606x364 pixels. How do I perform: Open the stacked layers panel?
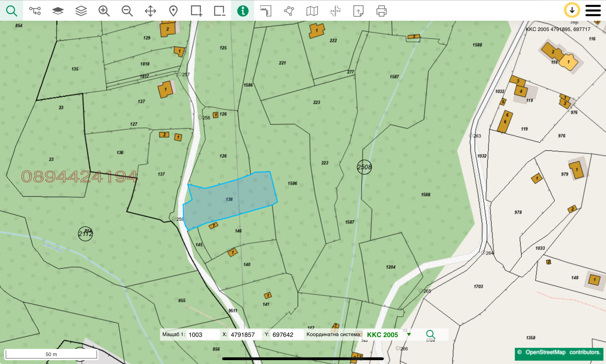click(x=81, y=11)
